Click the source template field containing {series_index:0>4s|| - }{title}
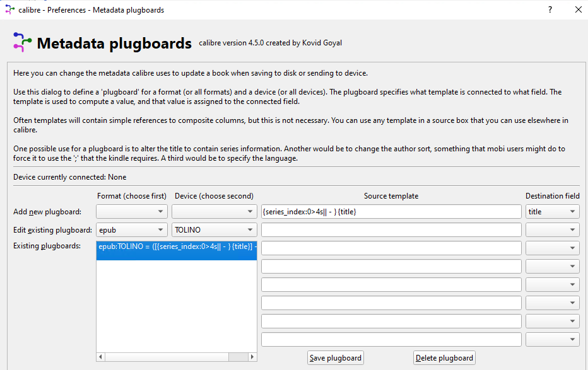The image size is (588, 370). point(391,212)
